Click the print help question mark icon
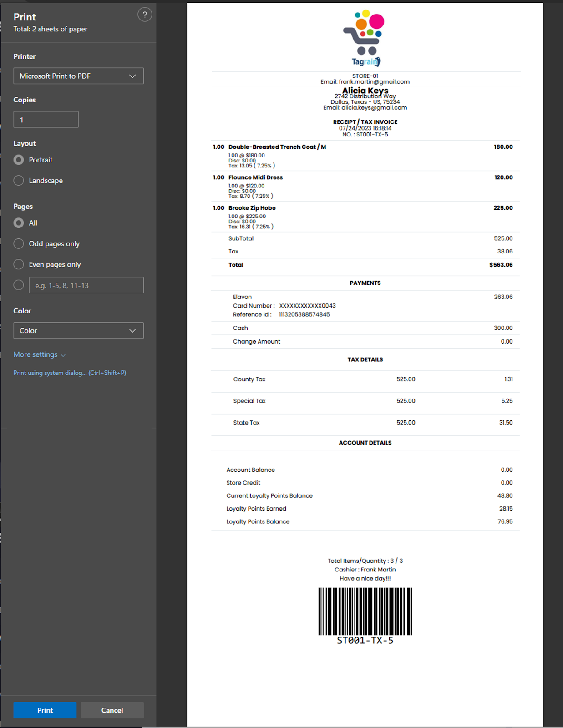 pyautogui.click(x=144, y=15)
